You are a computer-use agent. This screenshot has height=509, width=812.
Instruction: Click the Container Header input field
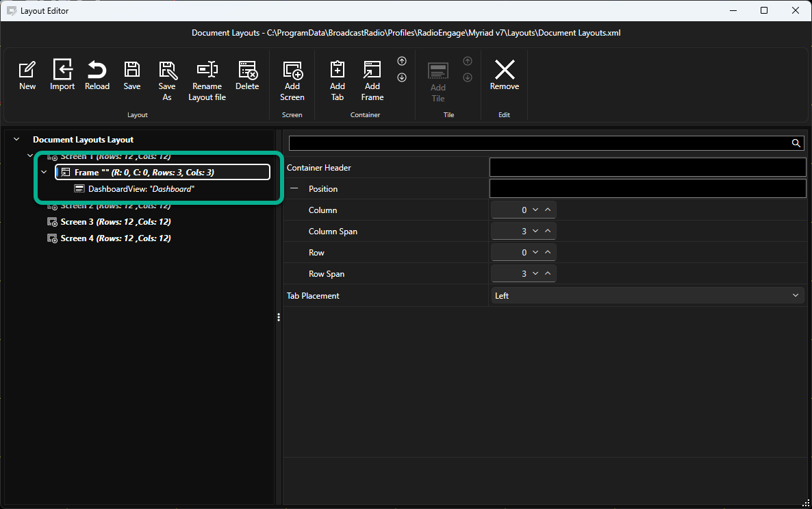coord(648,167)
